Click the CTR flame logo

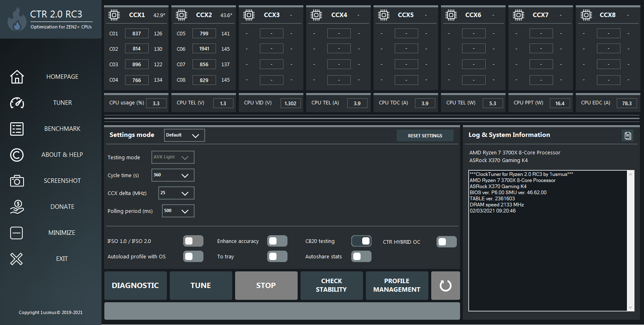pyautogui.click(x=17, y=19)
